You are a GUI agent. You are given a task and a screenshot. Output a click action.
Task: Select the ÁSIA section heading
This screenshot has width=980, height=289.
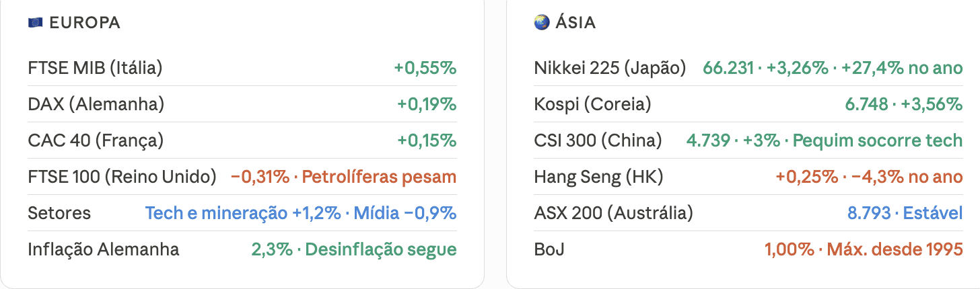point(575,23)
